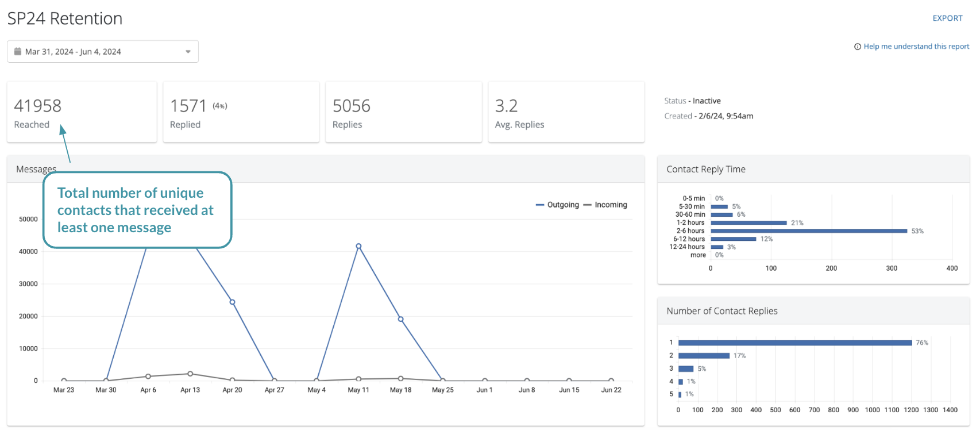Click the 17% bar for two replies
Screen dimensions: 980x430
[x=704, y=356]
